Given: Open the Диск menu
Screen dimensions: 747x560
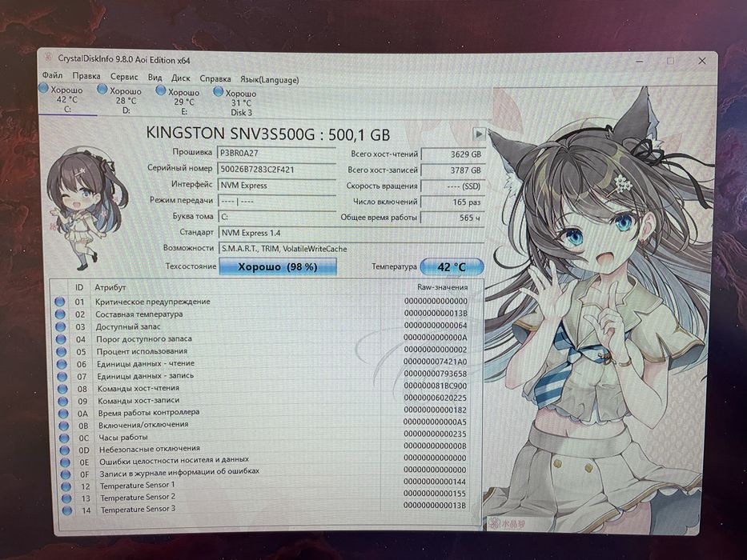Looking at the screenshot, I should click(x=181, y=78).
